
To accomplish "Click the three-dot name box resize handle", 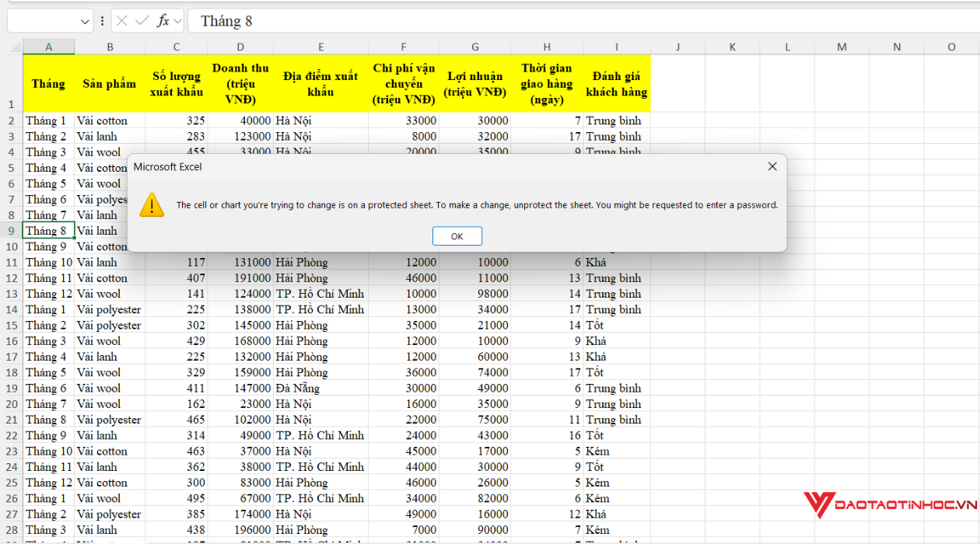I will tap(103, 21).
